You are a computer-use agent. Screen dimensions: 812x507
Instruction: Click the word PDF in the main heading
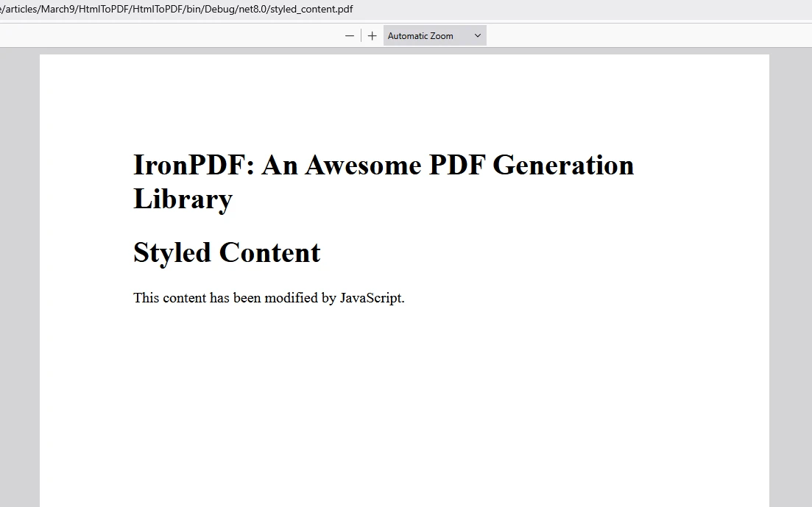456,165
